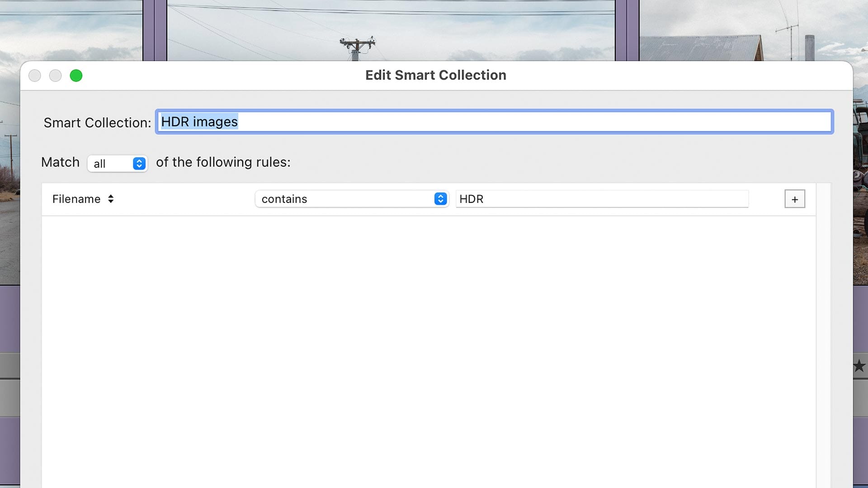
Task: Click the Filename up-down arrows icon
Action: (111, 199)
